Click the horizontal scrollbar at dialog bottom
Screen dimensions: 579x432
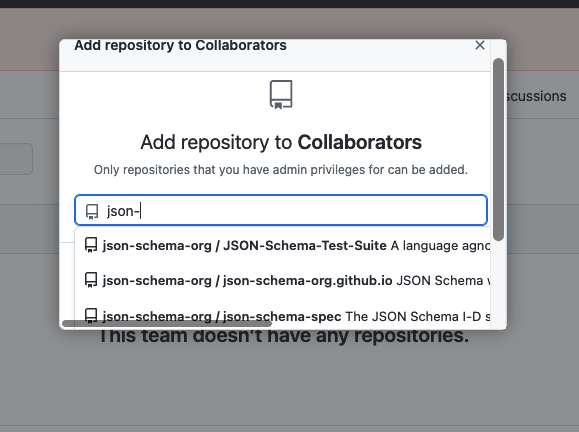tap(167, 323)
